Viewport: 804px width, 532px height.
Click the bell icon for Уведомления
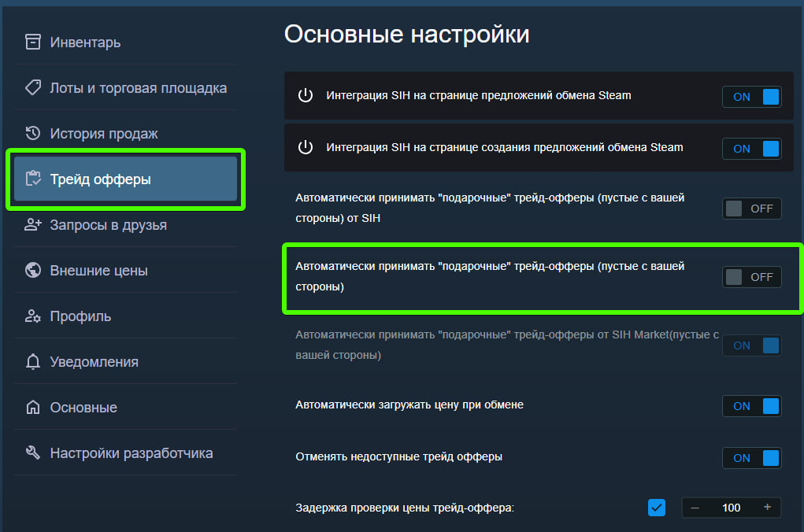[x=33, y=362]
